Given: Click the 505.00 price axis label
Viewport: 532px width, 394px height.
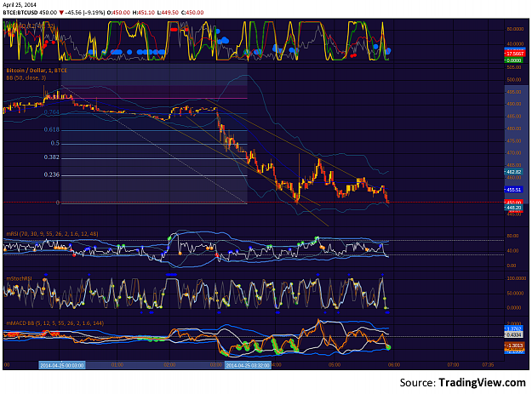Looking at the screenshot, I should (514, 67).
